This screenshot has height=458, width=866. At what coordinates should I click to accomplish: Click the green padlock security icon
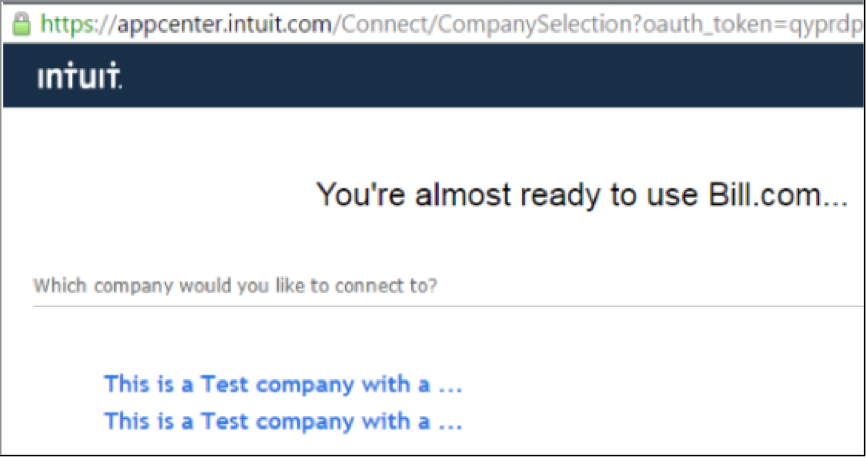(22, 24)
